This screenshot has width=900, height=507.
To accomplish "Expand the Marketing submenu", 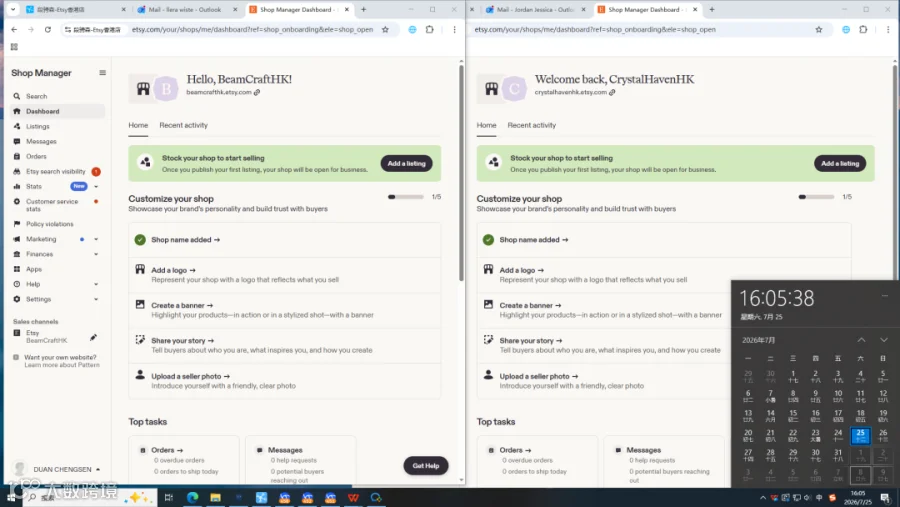I will [96, 239].
